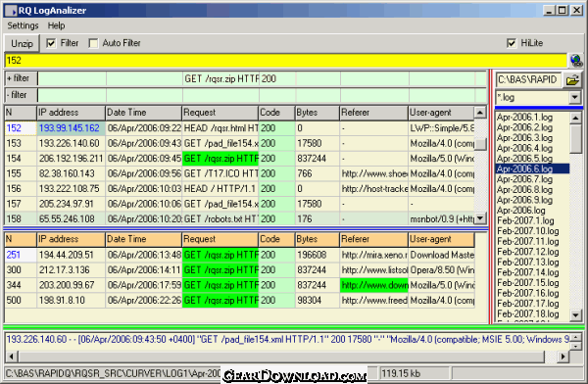The width and height of the screenshot is (588, 384).
Task: Click the top grid Referer column header
Action: click(x=374, y=113)
